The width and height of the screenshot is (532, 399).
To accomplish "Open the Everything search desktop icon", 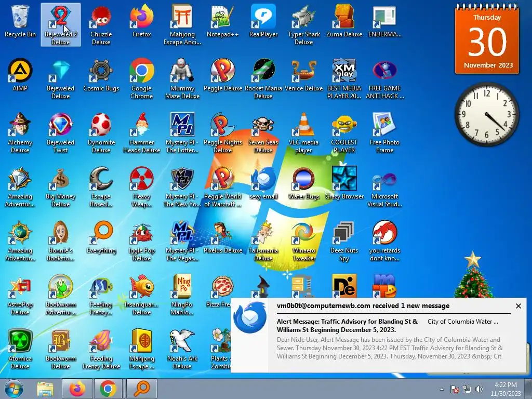I will 101,237.
